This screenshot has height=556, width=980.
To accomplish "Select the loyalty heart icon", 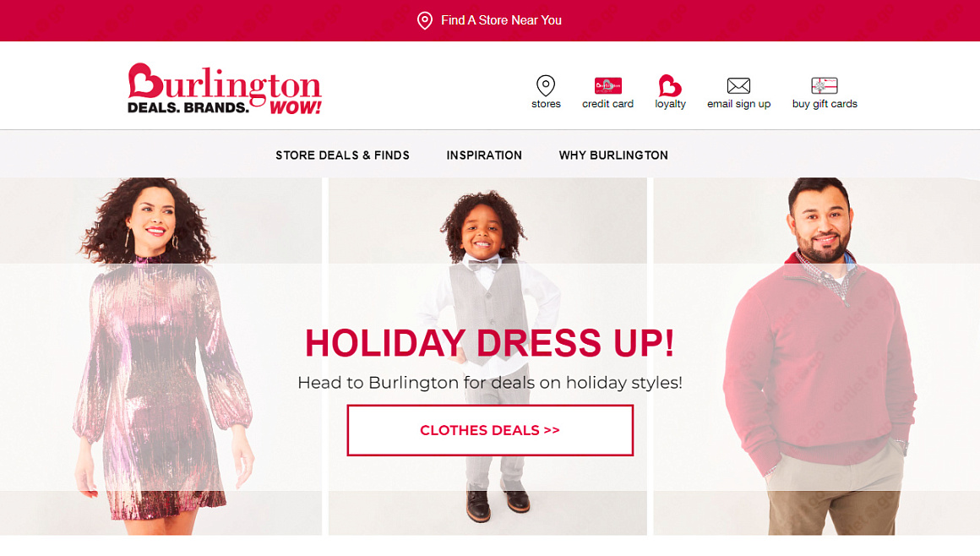I will pyautogui.click(x=670, y=85).
